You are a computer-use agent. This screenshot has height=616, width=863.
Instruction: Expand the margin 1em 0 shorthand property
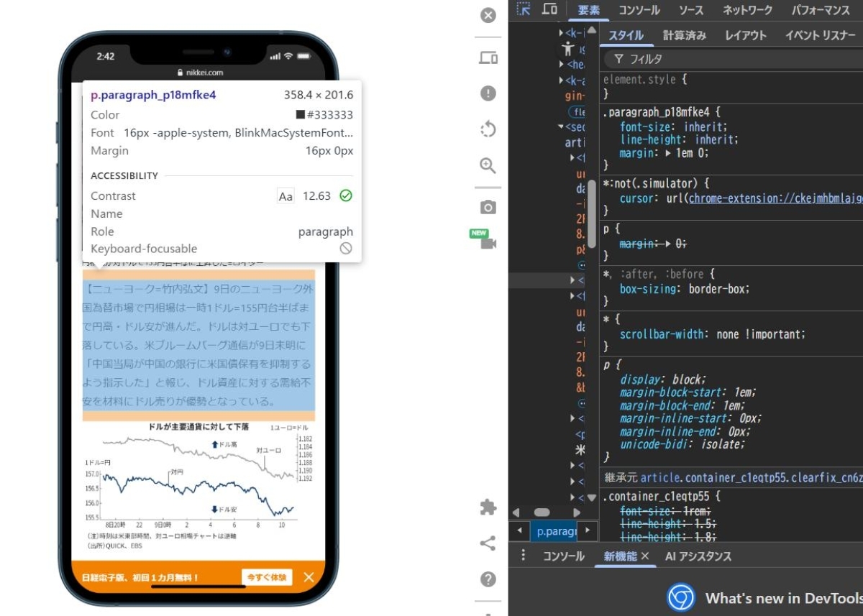(x=667, y=153)
